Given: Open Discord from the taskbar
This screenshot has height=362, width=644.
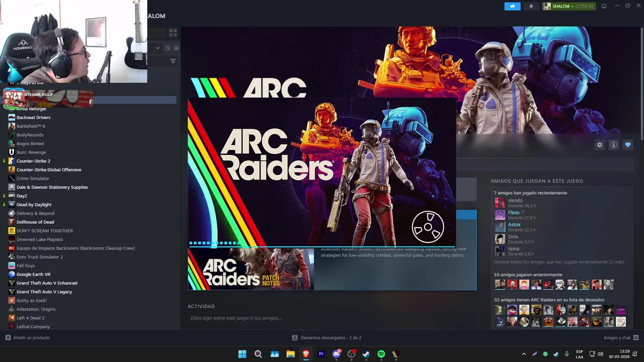Looking at the screenshot, I should pyautogui.click(x=336, y=354).
